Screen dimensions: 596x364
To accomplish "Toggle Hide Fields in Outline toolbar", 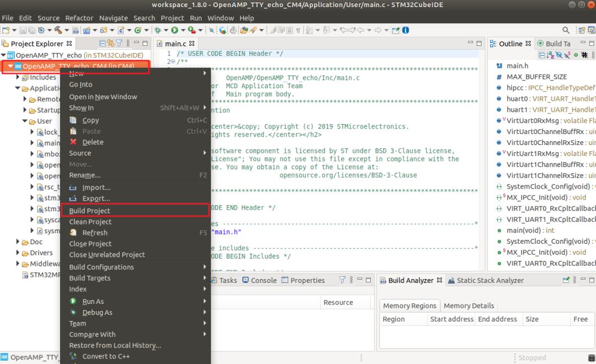I will pos(558,55).
